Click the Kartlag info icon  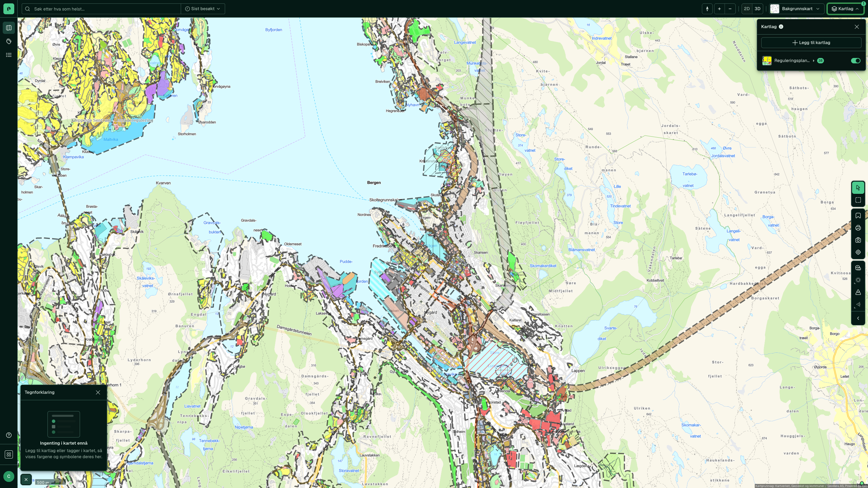pyautogui.click(x=781, y=27)
